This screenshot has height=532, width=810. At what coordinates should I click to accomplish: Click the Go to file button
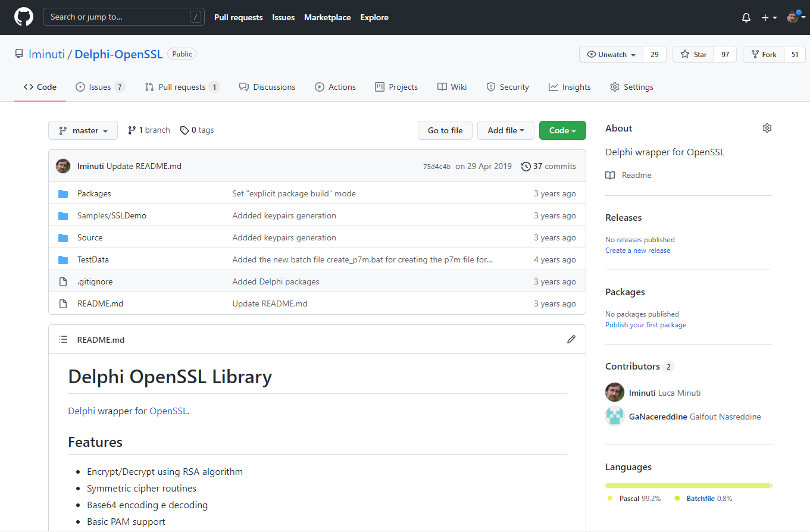point(445,130)
